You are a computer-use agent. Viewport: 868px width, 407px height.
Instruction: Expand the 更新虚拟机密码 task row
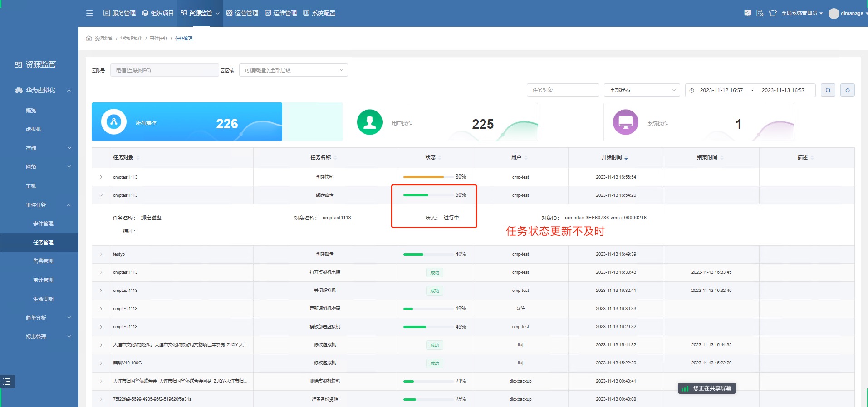pos(101,309)
